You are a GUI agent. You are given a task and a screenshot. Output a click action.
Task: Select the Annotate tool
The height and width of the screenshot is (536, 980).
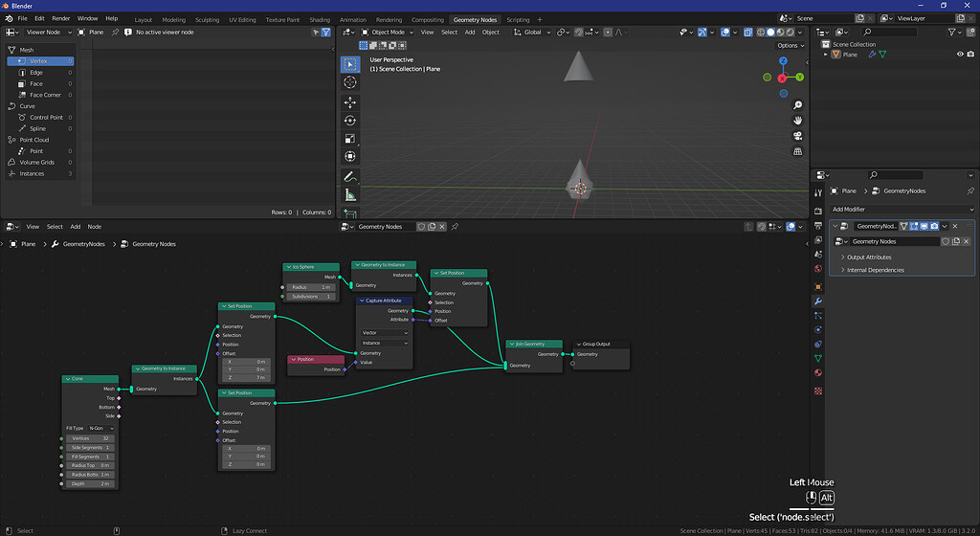click(x=350, y=177)
